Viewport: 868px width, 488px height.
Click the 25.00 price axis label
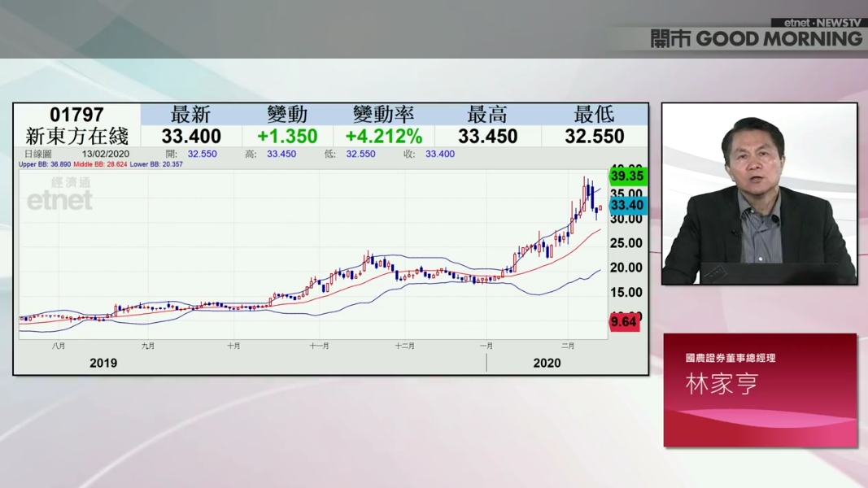click(626, 243)
